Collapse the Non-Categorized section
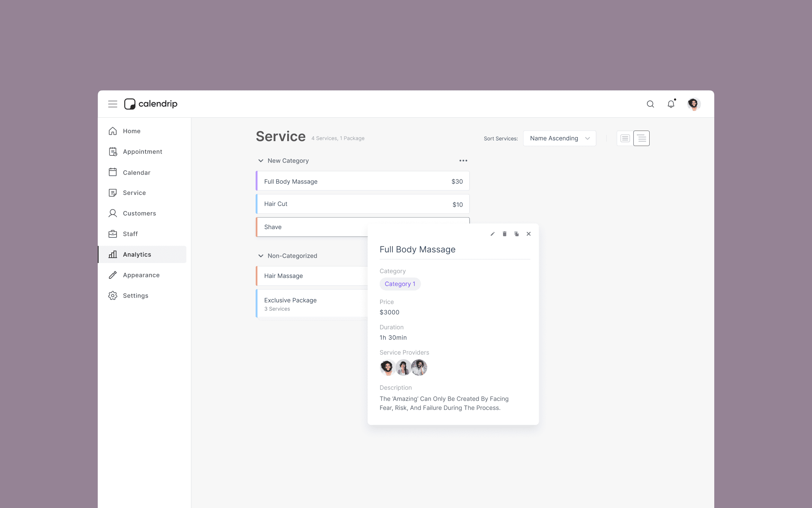The width and height of the screenshot is (812, 508). (x=261, y=256)
